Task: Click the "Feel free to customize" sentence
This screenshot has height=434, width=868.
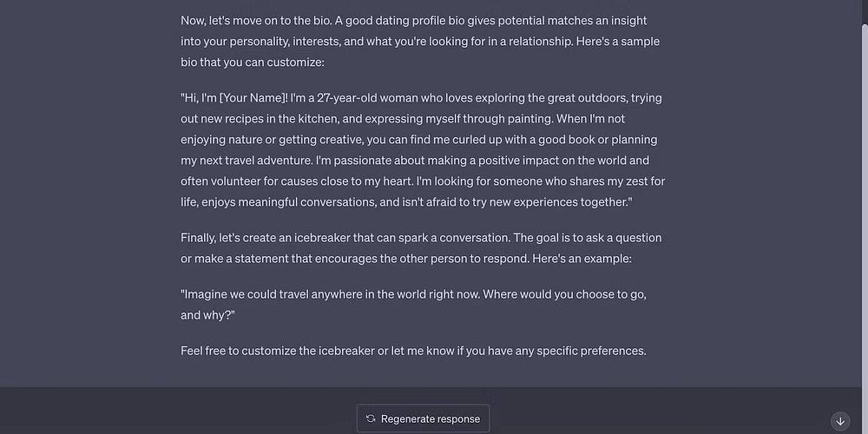Action: click(413, 352)
